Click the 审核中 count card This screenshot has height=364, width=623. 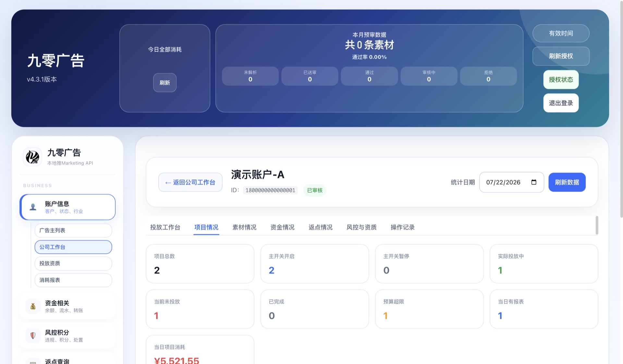coord(429,76)
